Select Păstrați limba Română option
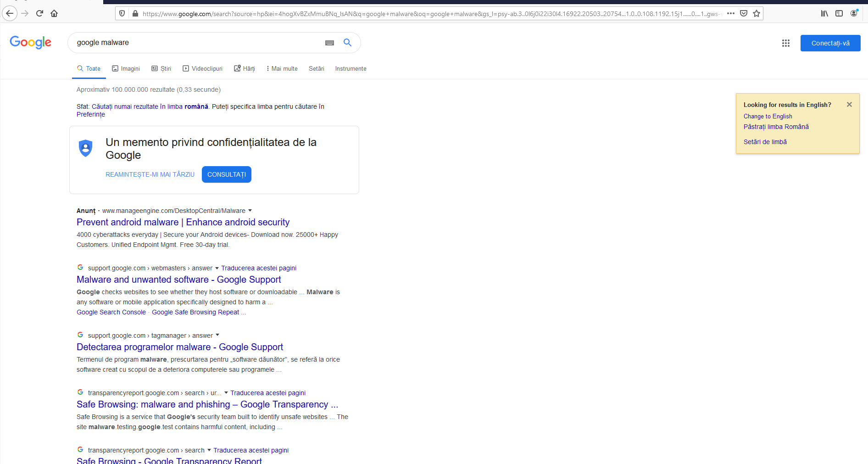 click(x=776, y=127)
